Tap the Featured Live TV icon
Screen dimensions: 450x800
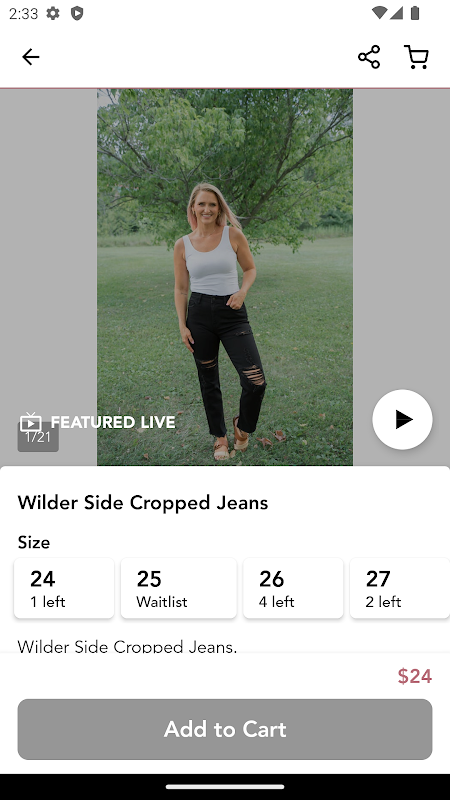point(31,422)
